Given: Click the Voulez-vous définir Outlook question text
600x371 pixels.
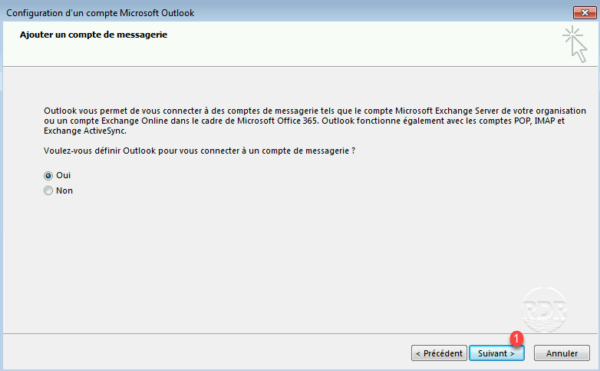Looking at the screenshot, I should pyautogui.click(x=199, y=151).
